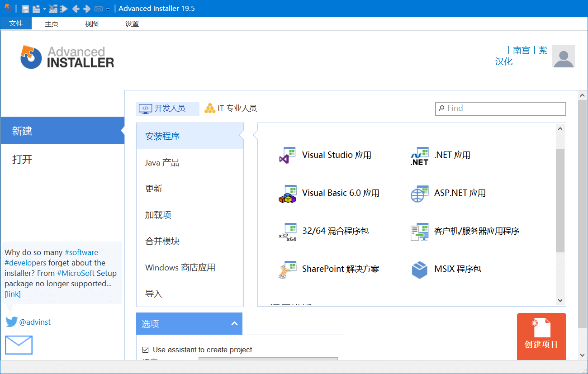Image resolution: width=588 pixels, height=374 pixels.
Task: Select the Visual Studio 应用 project icon
Action: pyautogui.click(x=287, y=155)
